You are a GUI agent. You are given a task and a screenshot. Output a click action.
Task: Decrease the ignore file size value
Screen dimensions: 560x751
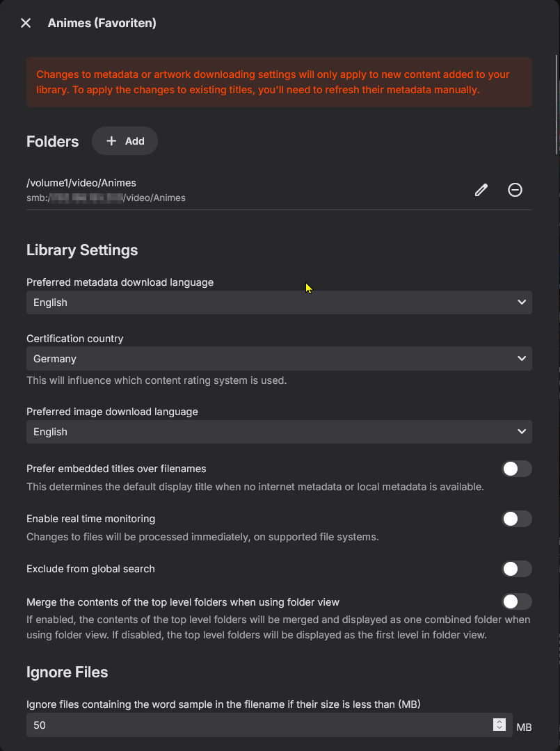(x=499, y=729)
